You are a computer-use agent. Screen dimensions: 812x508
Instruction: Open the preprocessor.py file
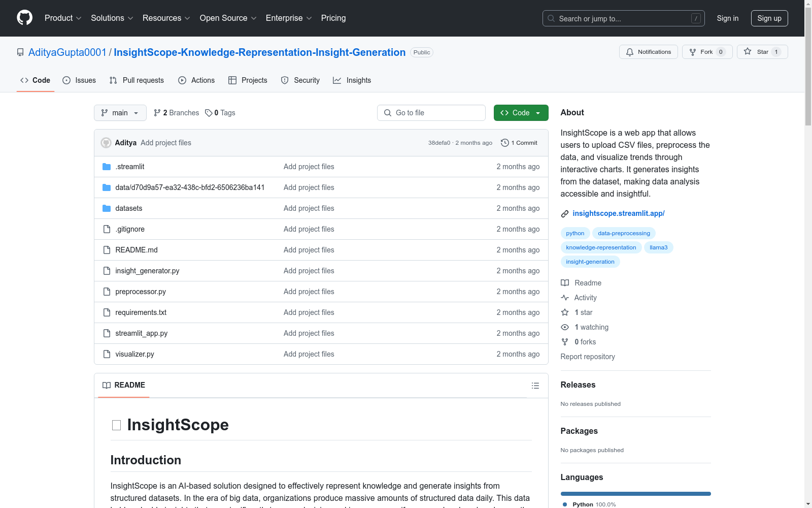(141, 292)
